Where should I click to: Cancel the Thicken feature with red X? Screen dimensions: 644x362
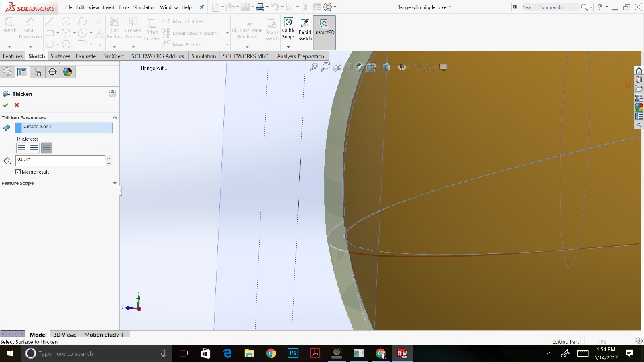click(x=17, y=105)
